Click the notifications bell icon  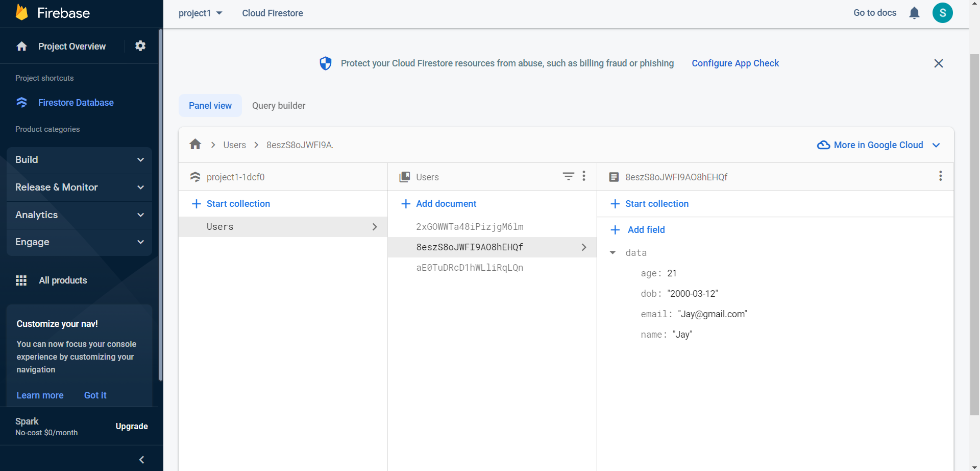point(914,13)
